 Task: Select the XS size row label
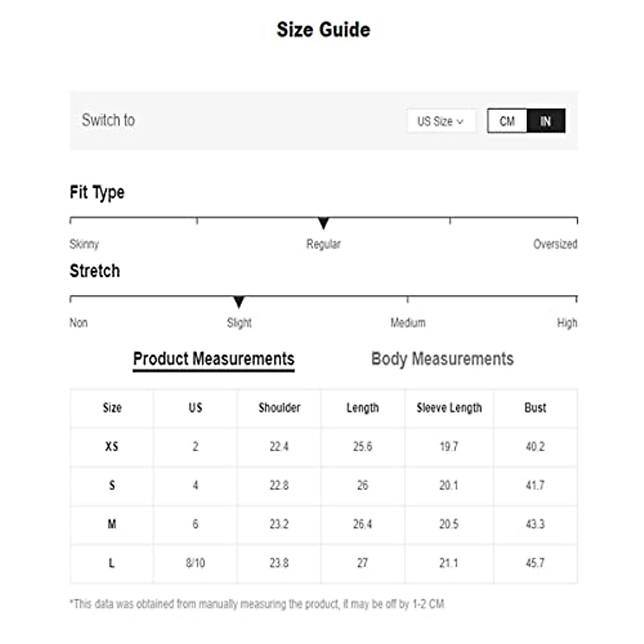[x=112, y=447]
